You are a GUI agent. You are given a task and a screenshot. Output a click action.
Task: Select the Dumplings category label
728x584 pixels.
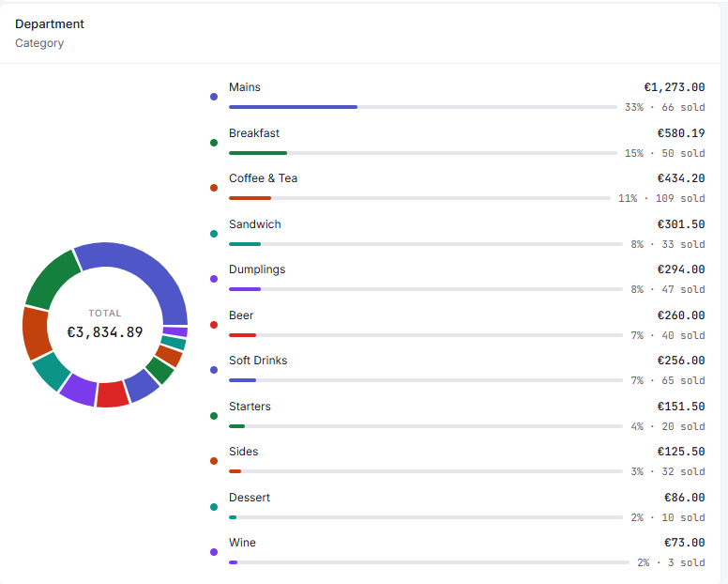click(x=257, y=269)
